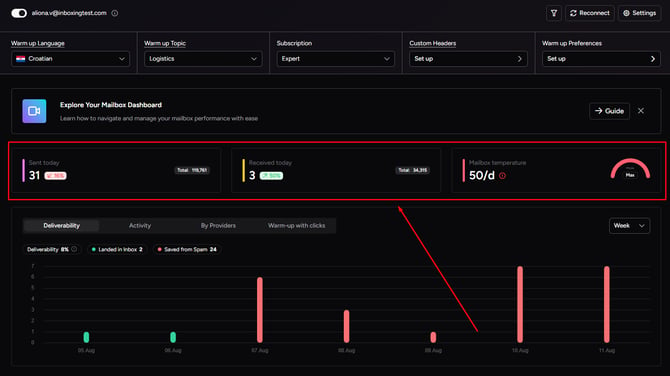Open the Subscription Expert dropdown
This screenshot has height=376, width=670.
click(x=335, y=59)
